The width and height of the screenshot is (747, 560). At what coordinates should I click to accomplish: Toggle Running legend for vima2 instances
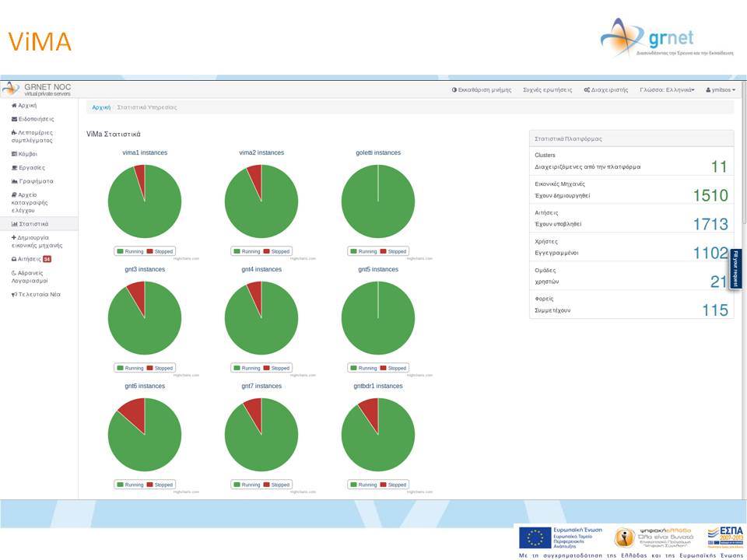[x=247, y=251]
